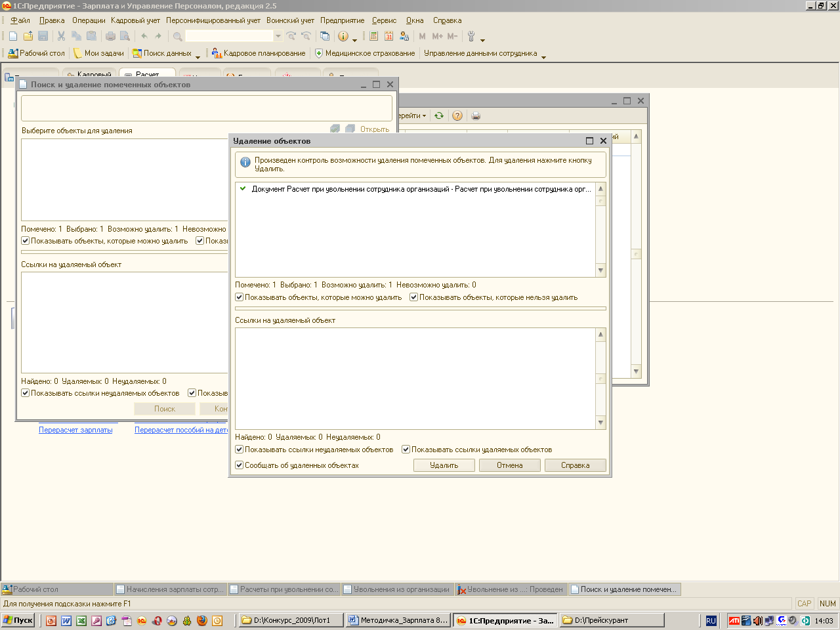Click the Undo arrow icon
The image size is (840, 630).
pos(144,36)
